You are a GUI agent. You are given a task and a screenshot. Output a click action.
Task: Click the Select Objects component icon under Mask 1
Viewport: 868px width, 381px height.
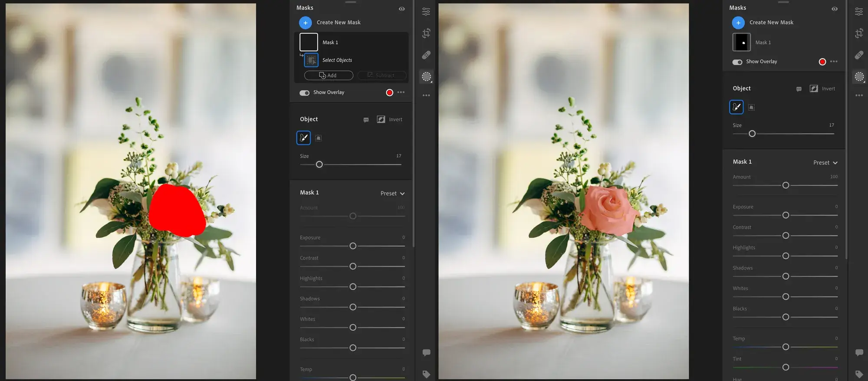pos(311,60)
